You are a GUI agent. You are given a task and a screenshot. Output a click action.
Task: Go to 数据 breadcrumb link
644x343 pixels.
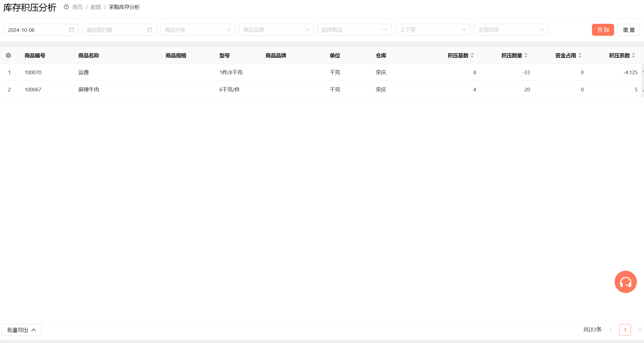click(96, 7)
